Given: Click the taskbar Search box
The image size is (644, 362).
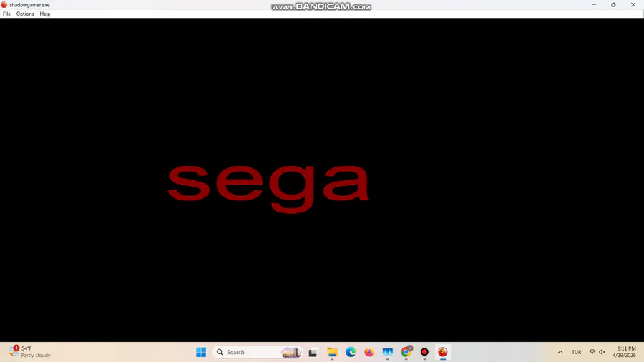Looking at the screenshot, I should [x=258, y=352].
